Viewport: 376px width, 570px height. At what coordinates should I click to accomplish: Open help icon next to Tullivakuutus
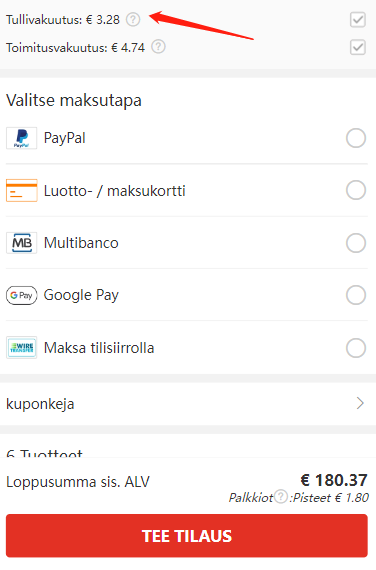133,19
